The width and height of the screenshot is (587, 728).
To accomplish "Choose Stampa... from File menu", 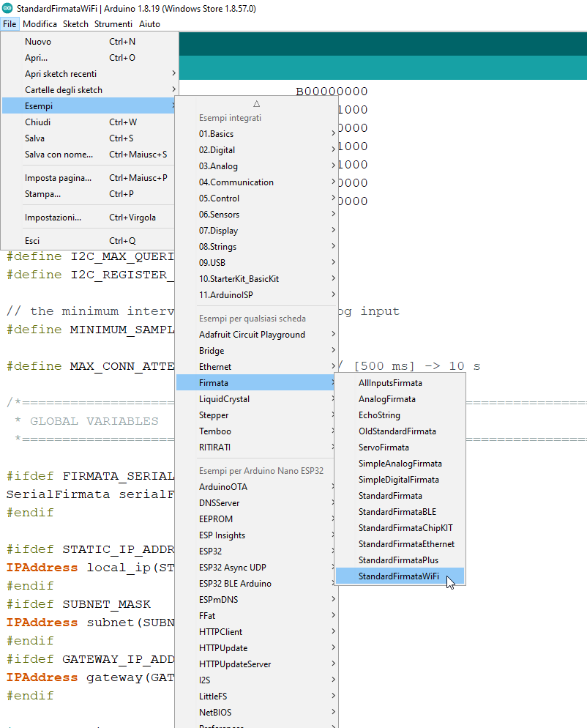I will [x=88, y=194].
